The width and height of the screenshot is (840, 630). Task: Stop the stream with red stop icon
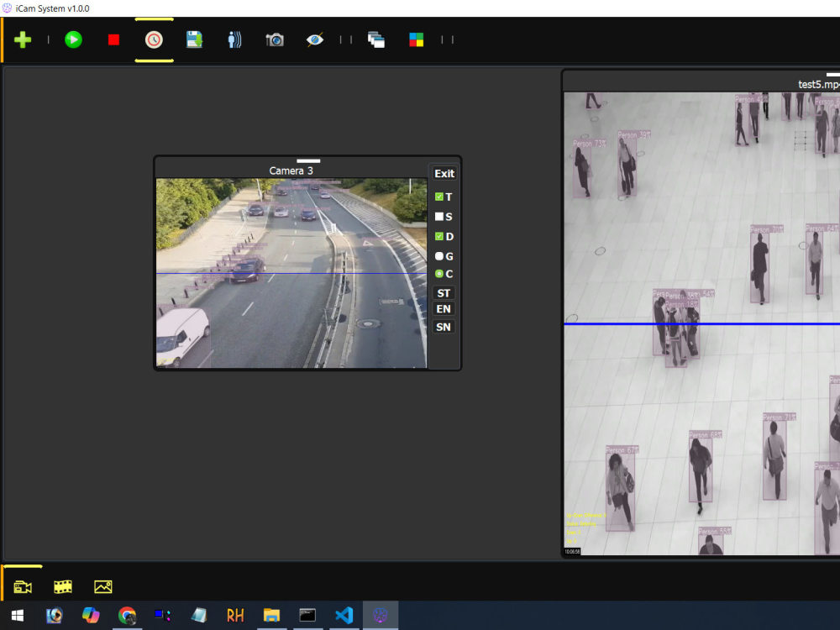coord(113,39)
